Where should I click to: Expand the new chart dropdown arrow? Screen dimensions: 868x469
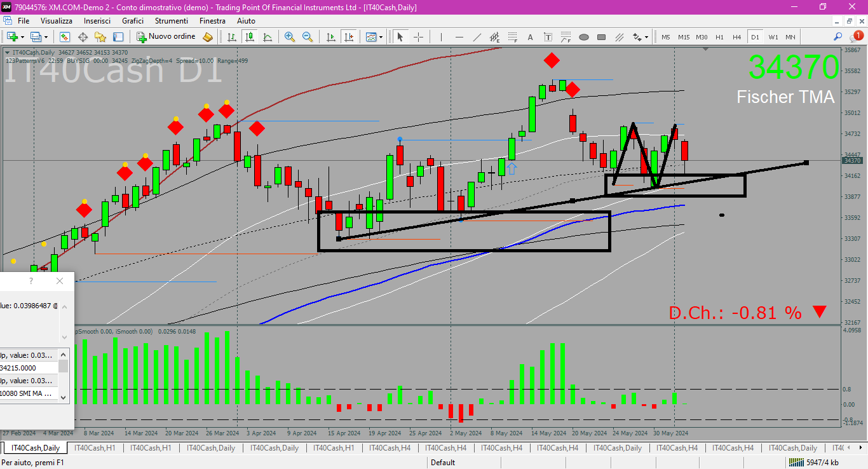coord(23,37)
